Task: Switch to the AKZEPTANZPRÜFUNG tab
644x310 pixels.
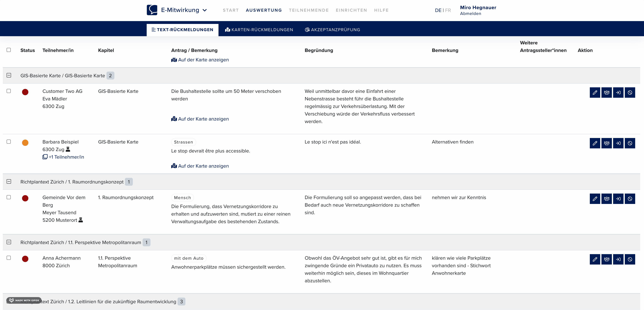Action: click(x=333, y=30)
